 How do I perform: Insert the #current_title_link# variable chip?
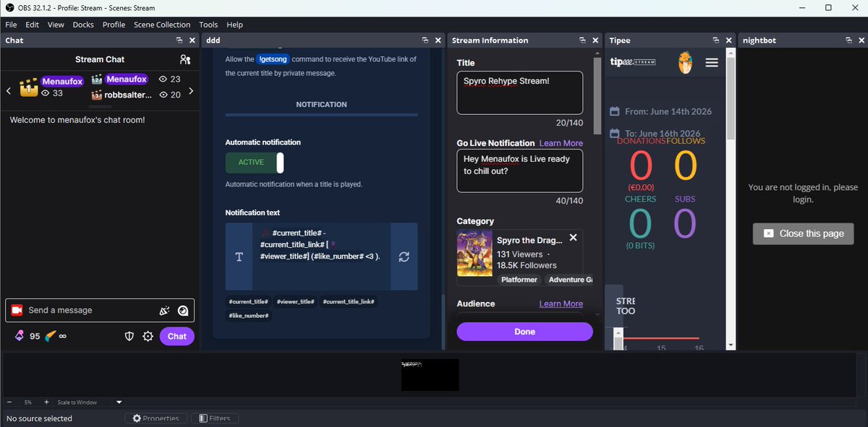[348, 301]
